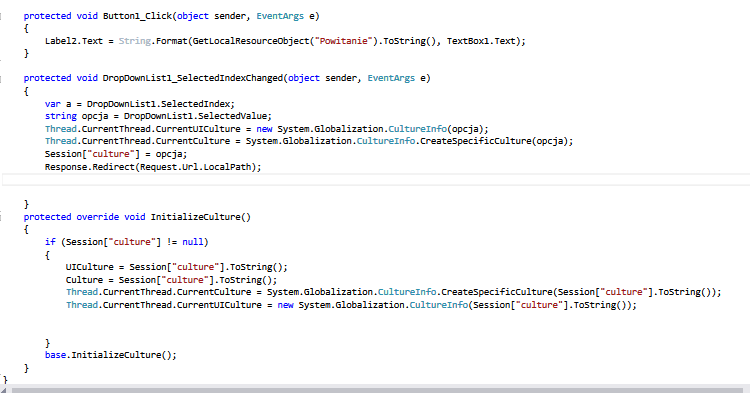Viewport: 750px width, 393px height.
Task: Click EventArgs in Button1_Click signature
Action: pos(280,16)
